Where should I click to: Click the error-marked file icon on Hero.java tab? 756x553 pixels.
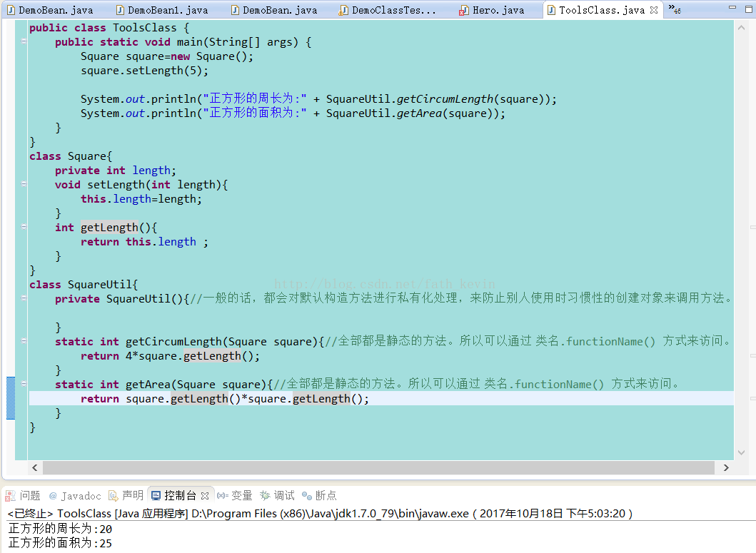pos(463,11)
